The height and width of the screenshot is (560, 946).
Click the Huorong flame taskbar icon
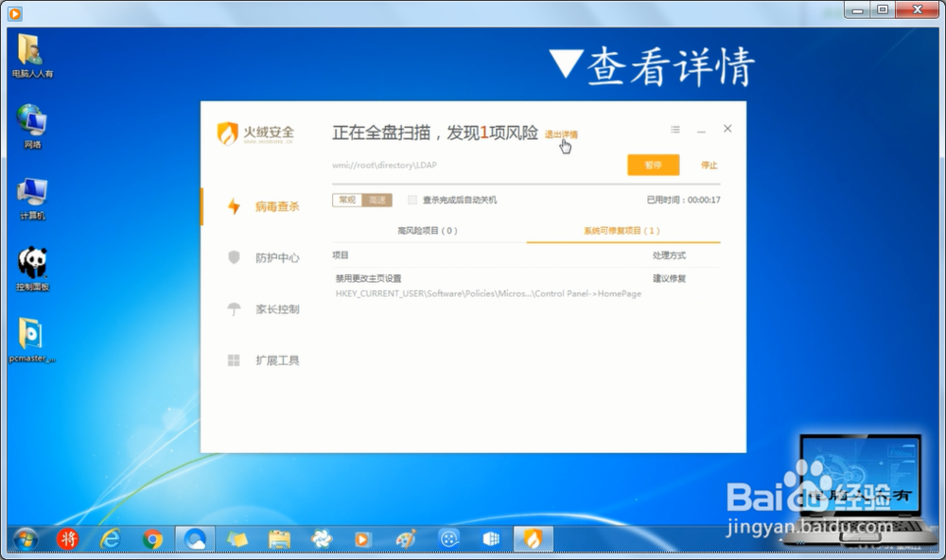coord(534,539)
